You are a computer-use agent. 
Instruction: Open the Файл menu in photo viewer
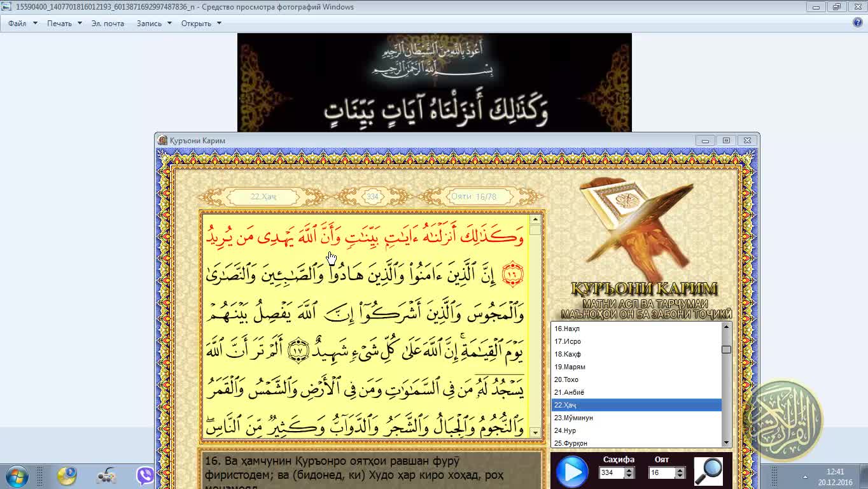coord(23,23)
